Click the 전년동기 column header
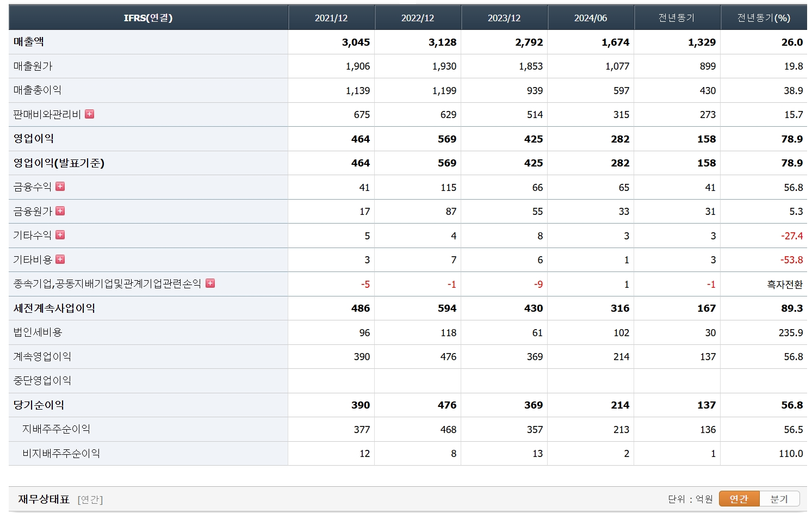The width and height of the screenshot is (812, 513). pyautogui.click(x=677, y=18)
